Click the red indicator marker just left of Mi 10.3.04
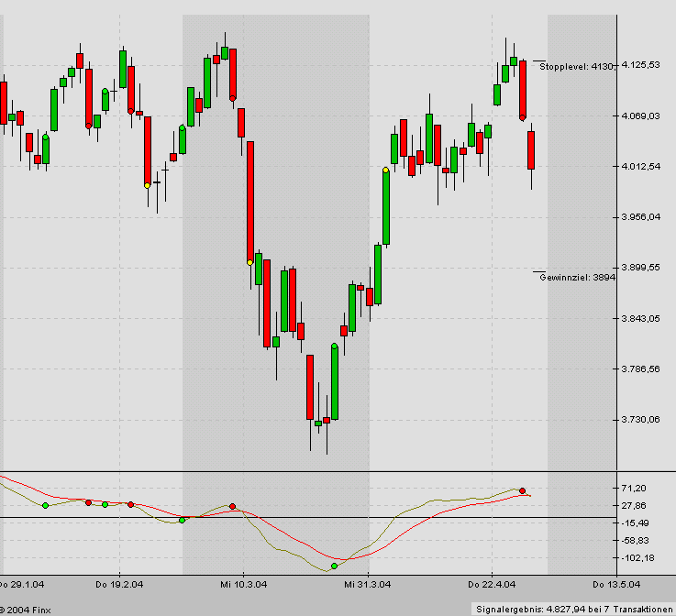 pyautogui.click(x=233, y=506)
